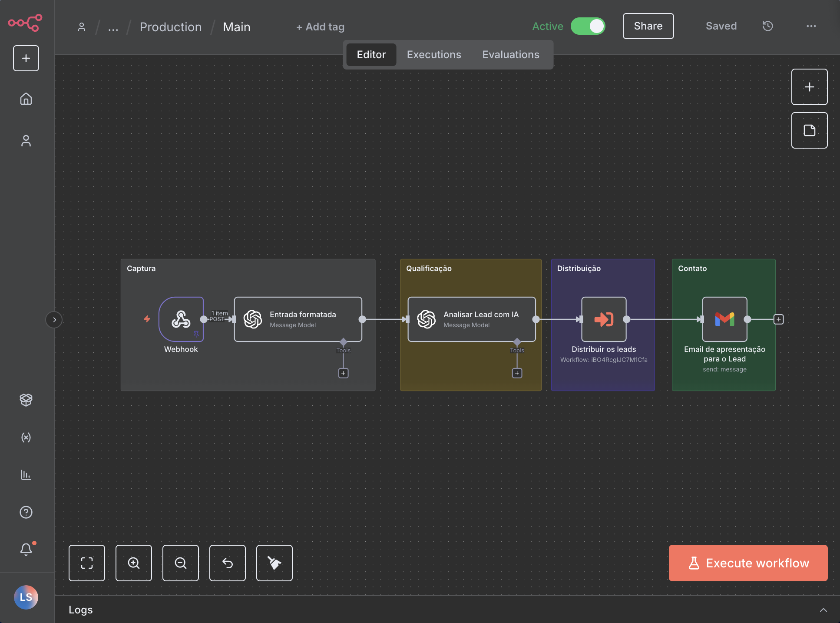
Task: Open the notifications bell icon
Action: click(x=26, y=550)
